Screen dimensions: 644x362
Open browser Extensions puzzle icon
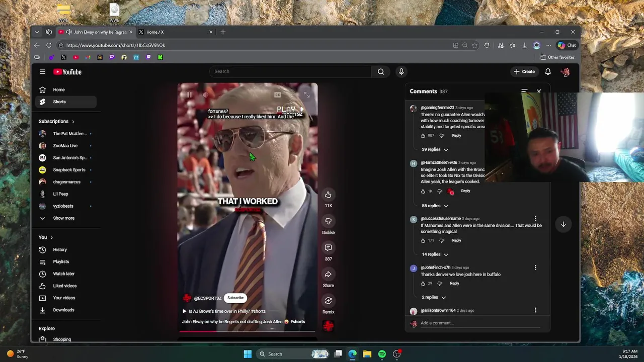[487, 45]
